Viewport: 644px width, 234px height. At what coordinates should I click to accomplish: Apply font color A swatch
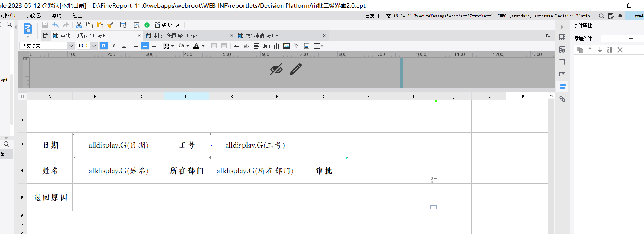tap(196, 46)
